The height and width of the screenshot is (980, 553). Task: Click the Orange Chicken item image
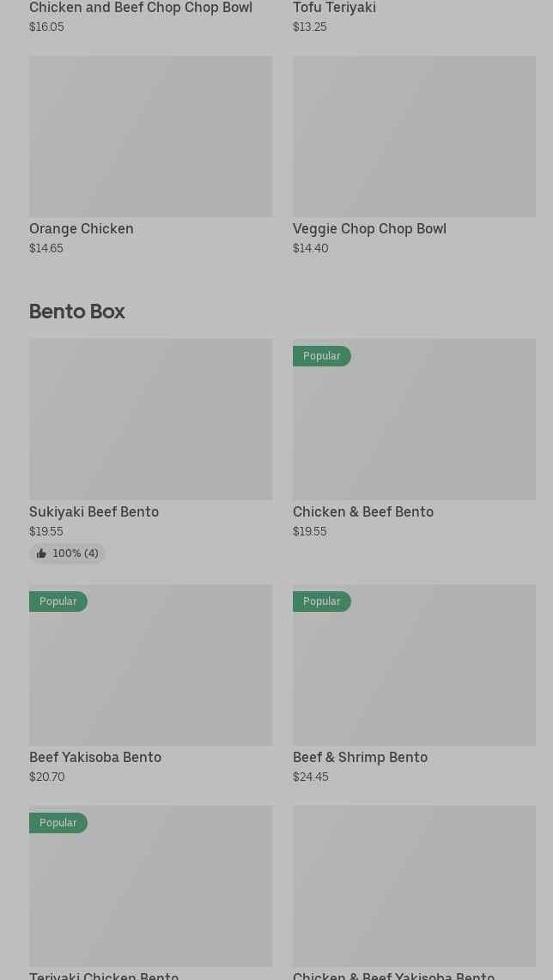point(150,136)
